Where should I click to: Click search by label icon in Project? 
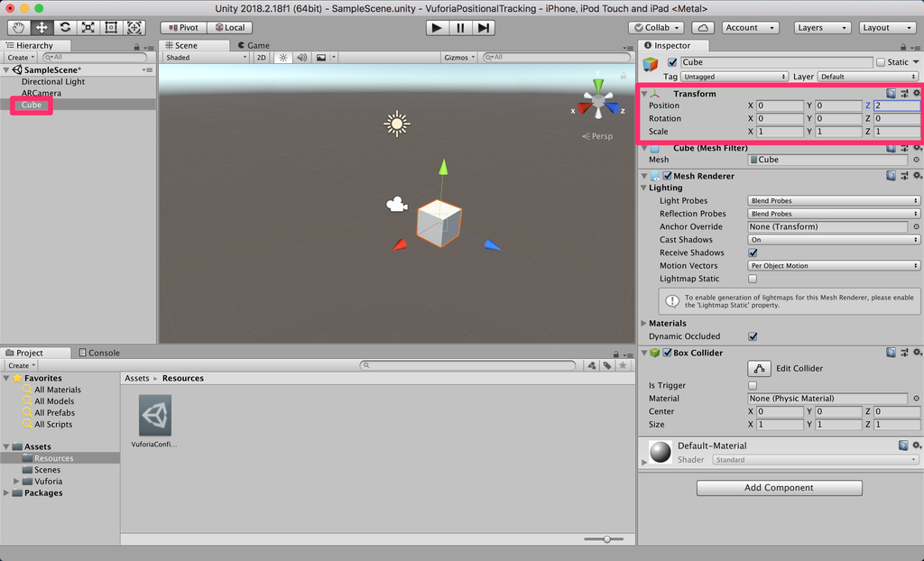point(607,365)
